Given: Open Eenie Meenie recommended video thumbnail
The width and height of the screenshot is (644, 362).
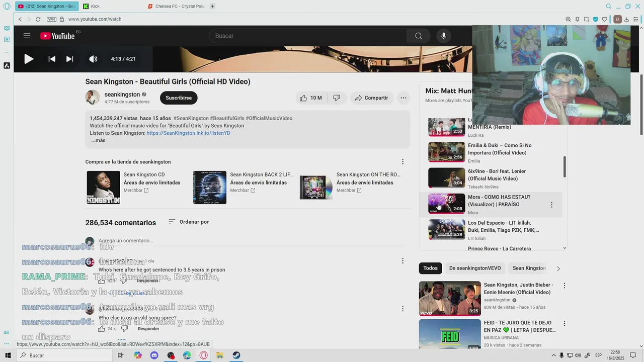Looking at the screenshot, I should [450, 298].
